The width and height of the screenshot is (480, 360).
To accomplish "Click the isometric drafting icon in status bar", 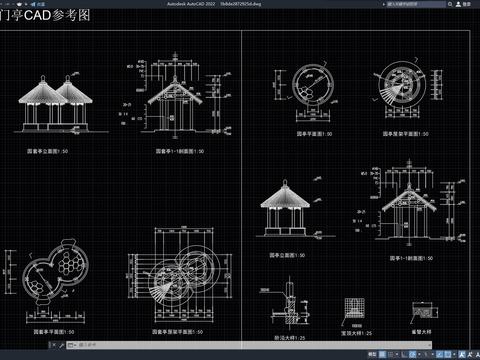I will pos(426,354).
